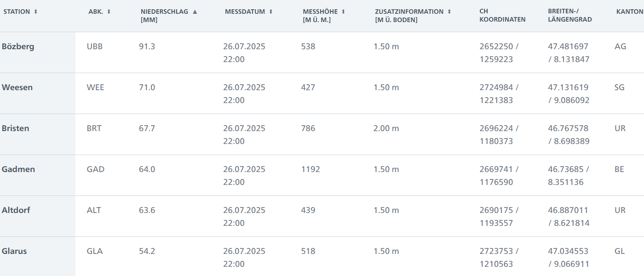Click the Kanton column header
The height and width of the screenshot is (276, 644).
(629, 11)
